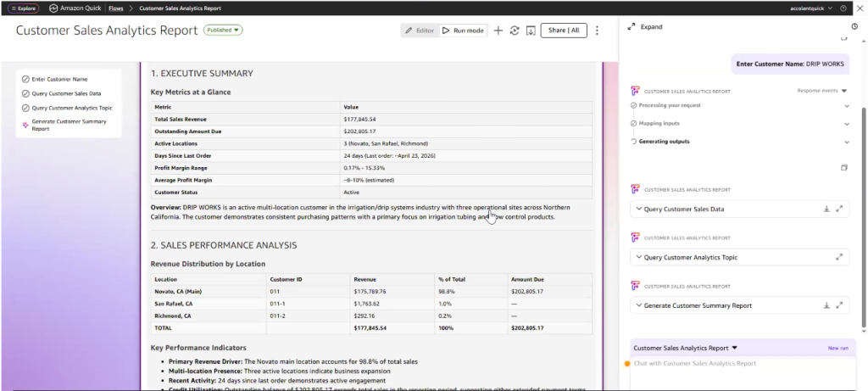This screenshot has width=868, height=391.
Task: Click check icon beside Enter Customer Name step
Action: (x=25, y=79)
